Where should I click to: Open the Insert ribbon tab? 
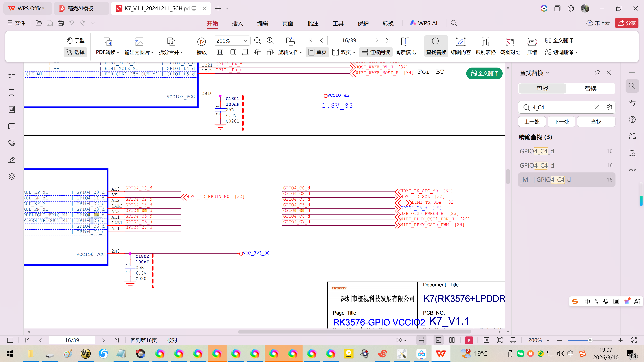[237, 23]
